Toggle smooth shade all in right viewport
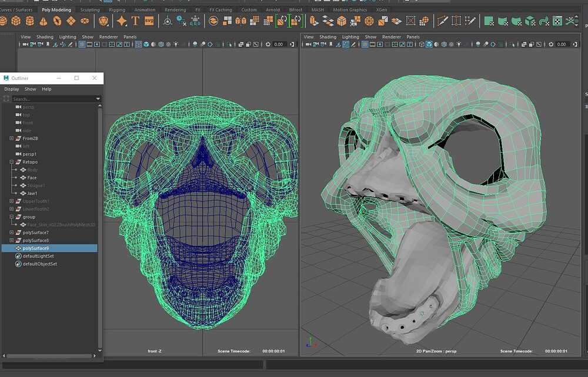Screen dimensions: 588x377 pyautogui.click(x=429, y=44)
